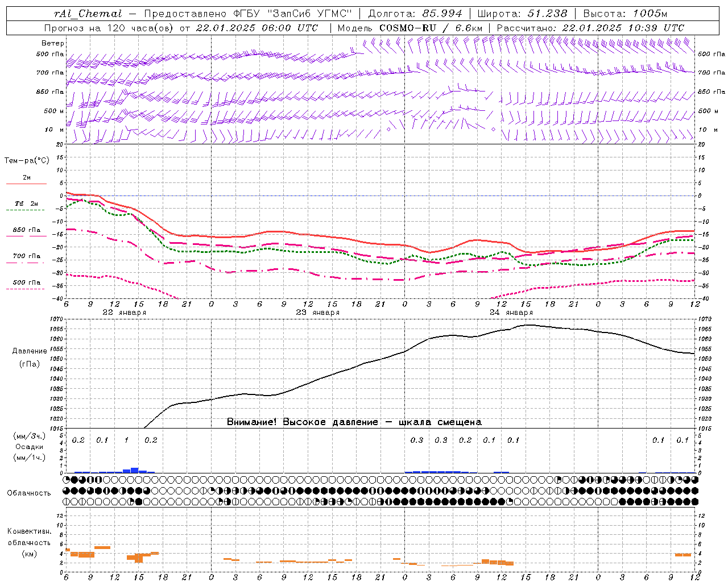
Task: Click the Прогноз на 120 часа(ов) text
Action: [x=109, y=28]
